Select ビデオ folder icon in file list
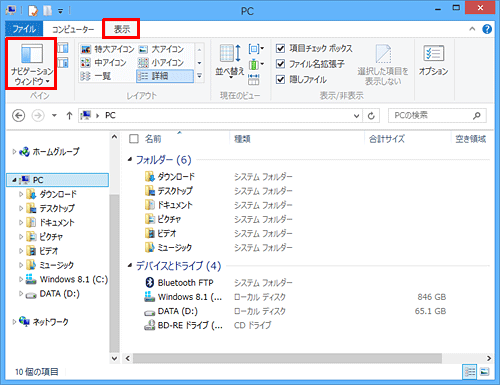This screenshot has width=500, height=385. pyautogui.click(x=150, y=233)
